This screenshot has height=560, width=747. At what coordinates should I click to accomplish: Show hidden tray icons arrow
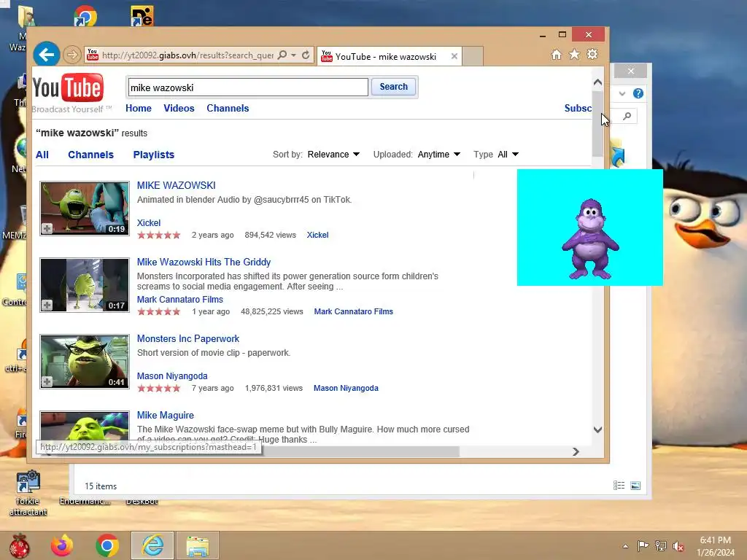click(x=625, y=546)
